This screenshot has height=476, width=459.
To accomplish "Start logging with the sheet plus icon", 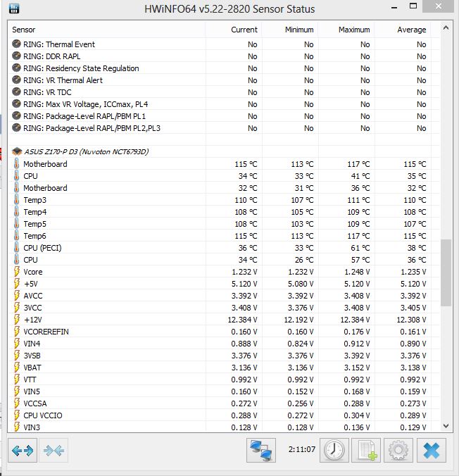I will click(366, 450).
